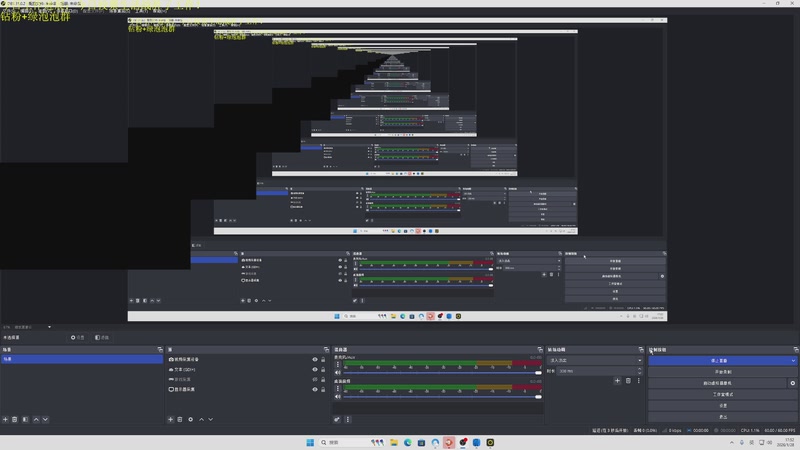Show hidden system tray icons chevron
Image resolution: width=800 pixels, height=450 pixels.
[x=732, y=442]
